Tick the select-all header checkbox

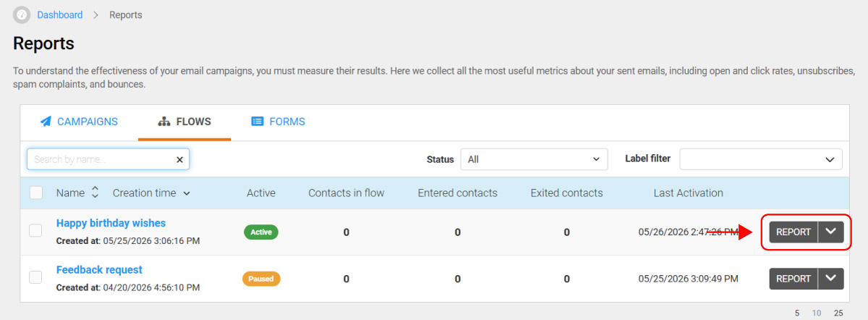click(x=36, y=193)
